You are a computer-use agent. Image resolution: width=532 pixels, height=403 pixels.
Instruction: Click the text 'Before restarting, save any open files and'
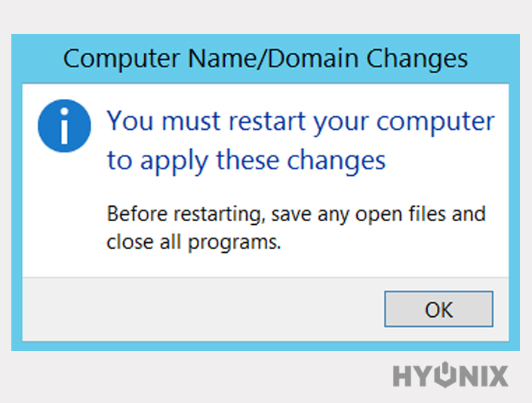click(297, 215)
